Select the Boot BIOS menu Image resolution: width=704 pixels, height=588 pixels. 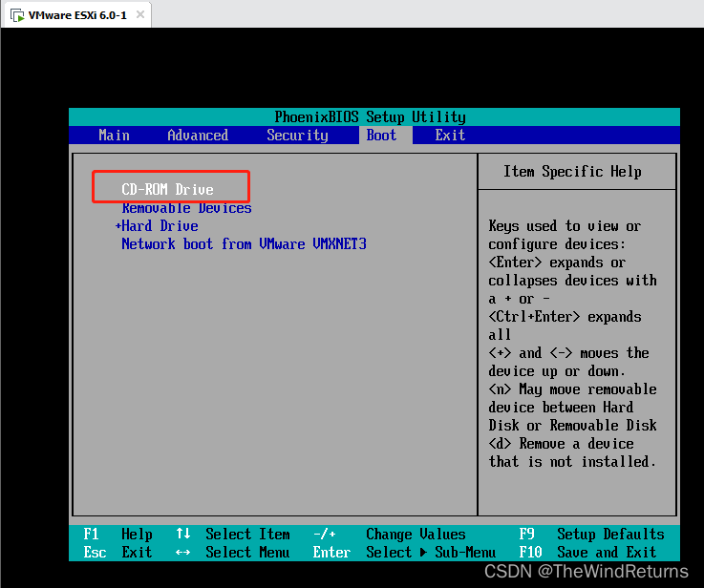click(381, 135)
